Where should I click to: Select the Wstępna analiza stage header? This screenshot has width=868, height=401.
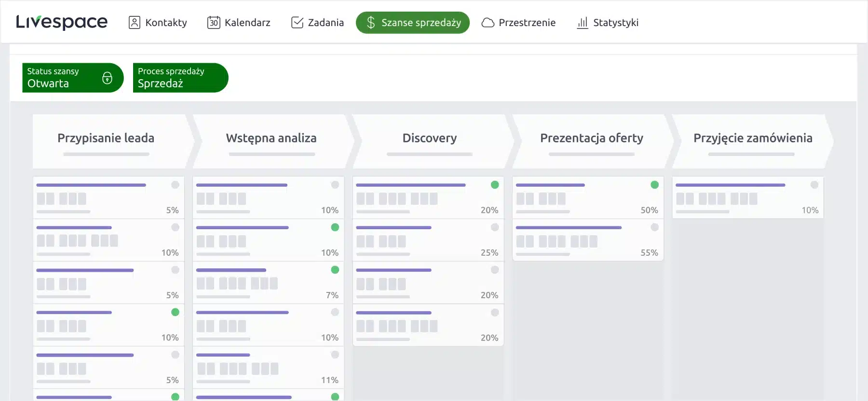[x=273, y=141]
